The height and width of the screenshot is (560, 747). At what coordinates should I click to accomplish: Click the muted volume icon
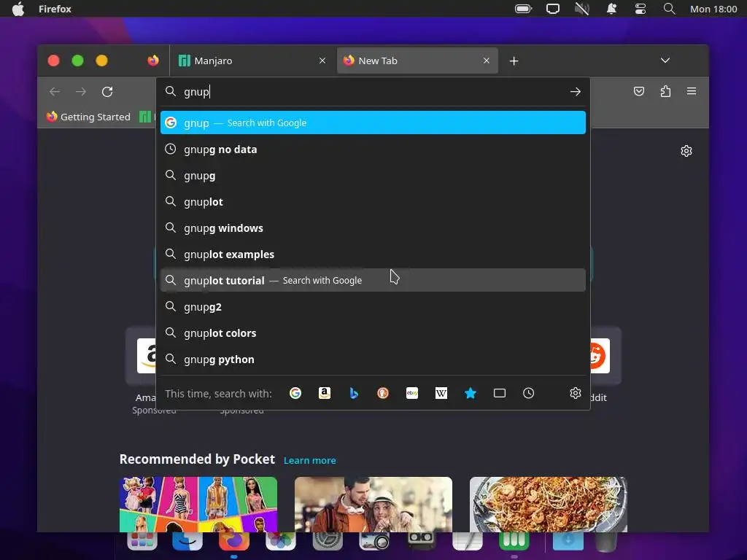tap(582, 9)
